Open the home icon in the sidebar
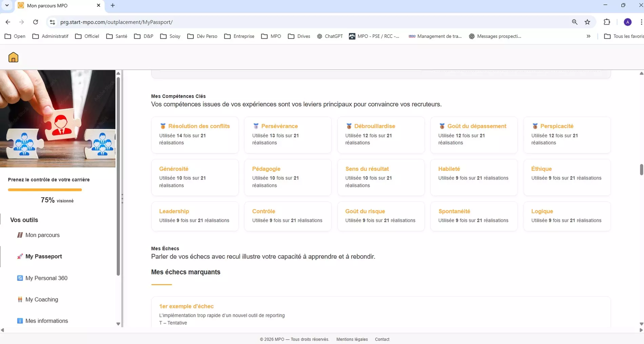This screenshot has height=344, width=644. tap(13, 57)
